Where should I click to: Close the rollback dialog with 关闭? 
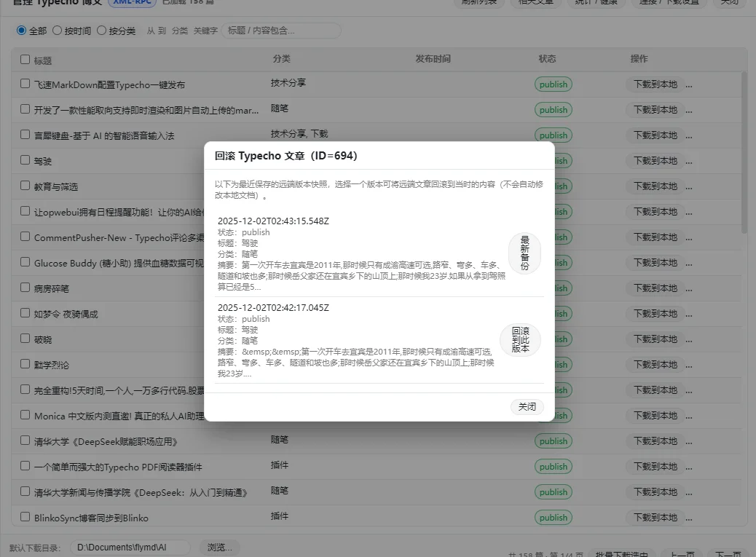tap(527, 407)
